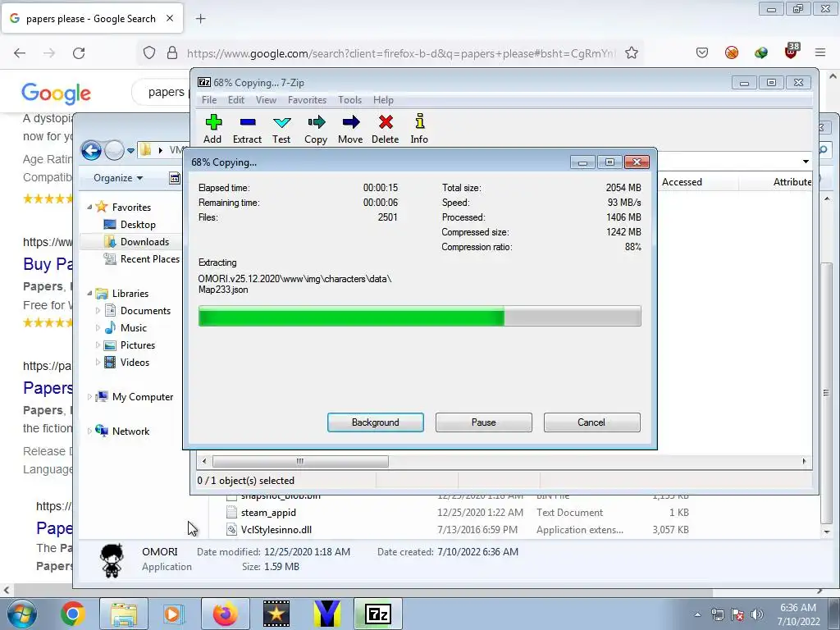Click the Google logo
Screen dimensions: 840x630
(57, 94)
